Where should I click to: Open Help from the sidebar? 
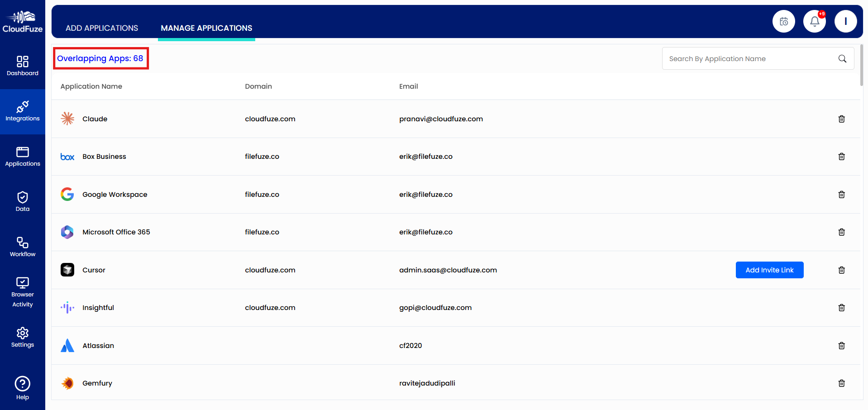tap(22, 388)
